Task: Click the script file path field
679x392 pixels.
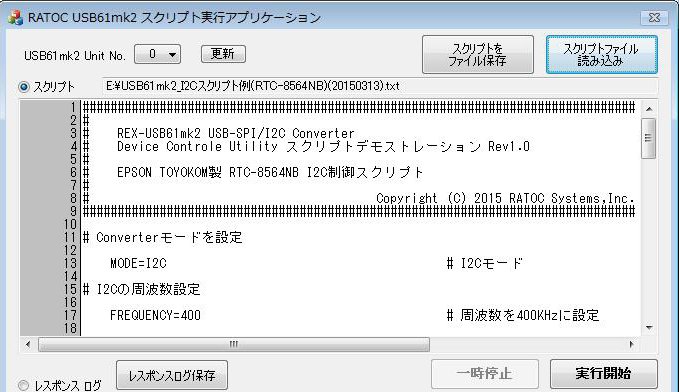Action: point(380,86)
